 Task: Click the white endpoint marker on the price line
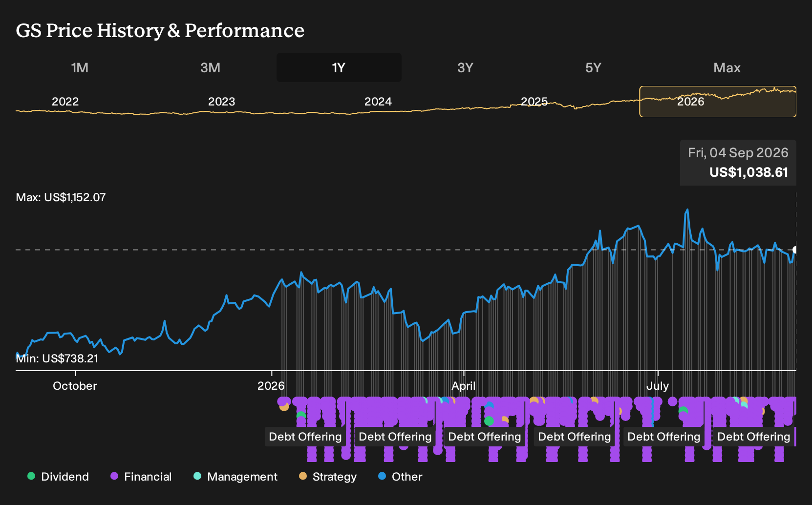click(x=795, y=250)
